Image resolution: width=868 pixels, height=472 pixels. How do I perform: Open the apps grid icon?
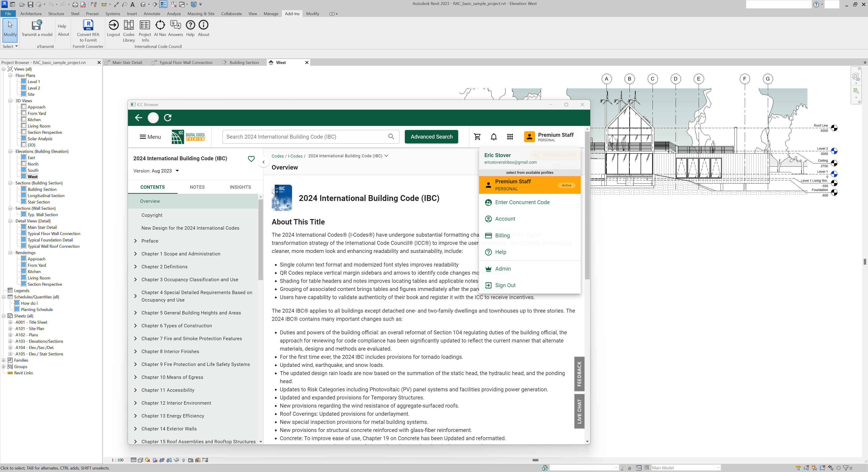tap(510, 137)
